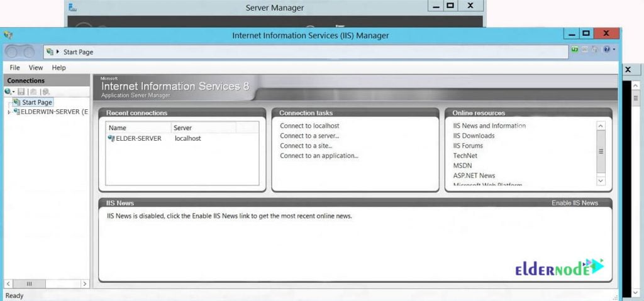This screenshot has width=644, height=301.
Task: Open the View menu
Action: pyautogui.click(x=36, y=68)
